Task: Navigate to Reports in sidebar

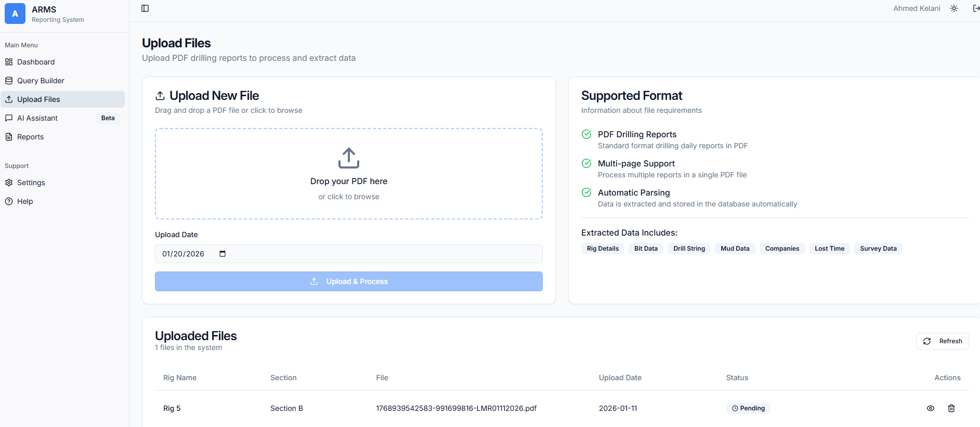Action: [30, 137]
